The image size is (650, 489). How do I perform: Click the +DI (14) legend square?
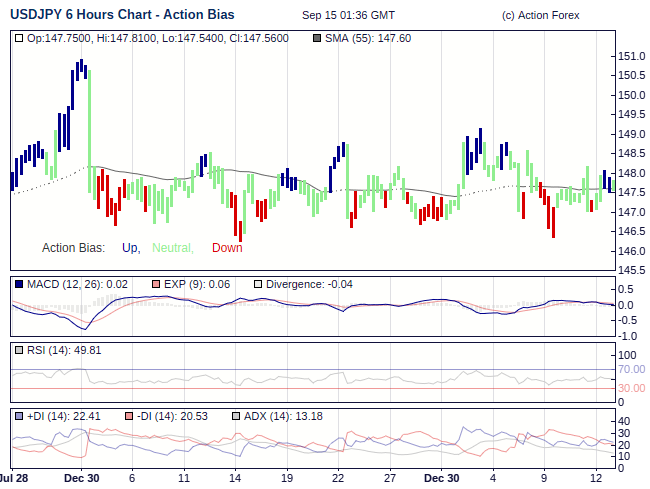(20, 416)
